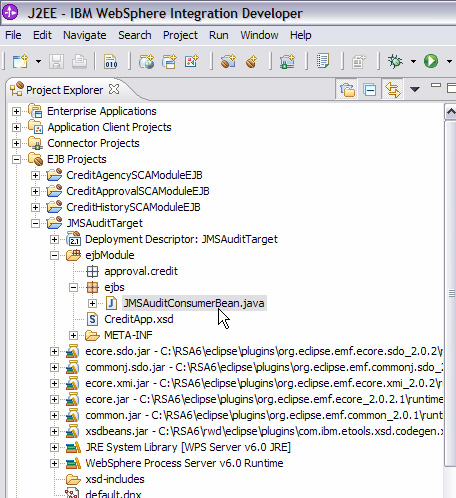Open the Navigate menu
456x498 pixels.
(85, 35)
